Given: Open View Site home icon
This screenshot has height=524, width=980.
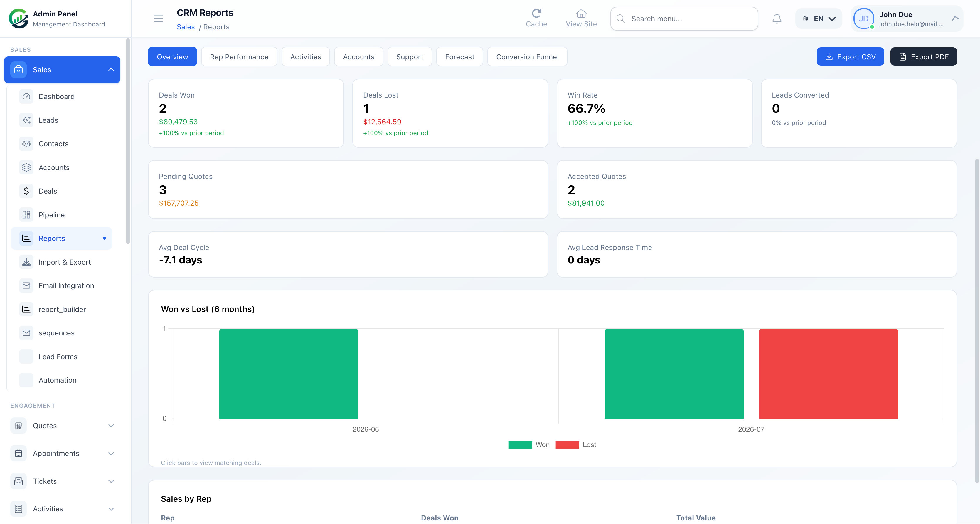Looking at the screenshot, I should [581, 13].
